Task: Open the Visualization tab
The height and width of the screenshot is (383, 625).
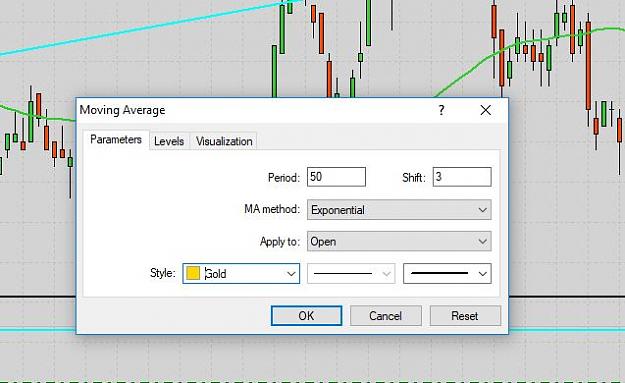Action: pyautogui.click(x=224, y=141)
